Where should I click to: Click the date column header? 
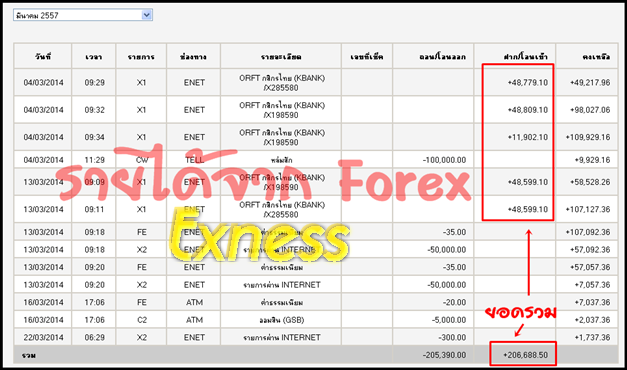point(43,56)
